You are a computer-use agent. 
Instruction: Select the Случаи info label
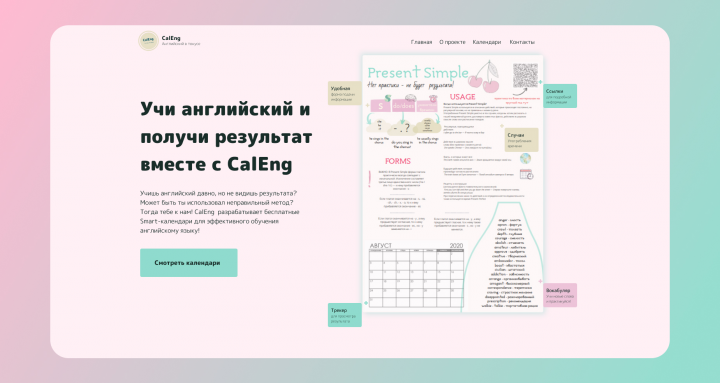[521, 140]
